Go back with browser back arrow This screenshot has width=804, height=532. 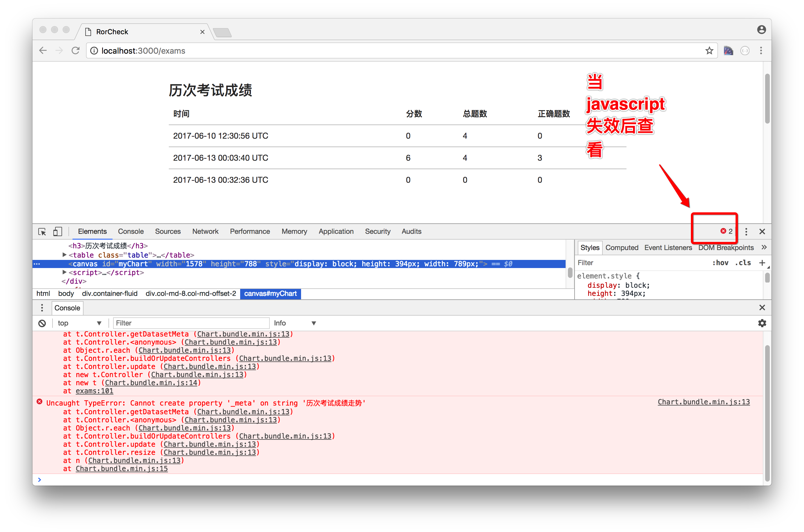(x=43, y=50)
